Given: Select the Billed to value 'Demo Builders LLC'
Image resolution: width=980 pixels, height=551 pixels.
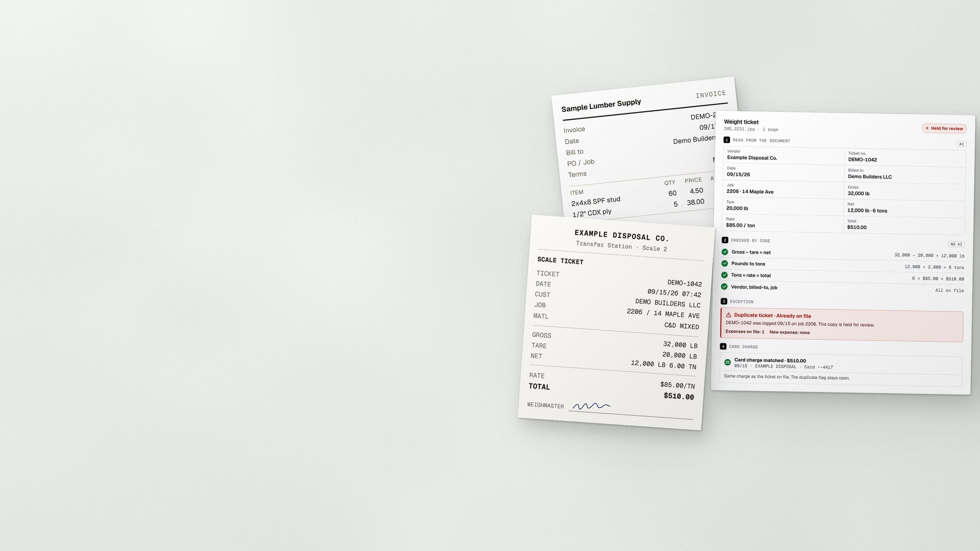Looking at the screenshot, I should pos(870,177).
